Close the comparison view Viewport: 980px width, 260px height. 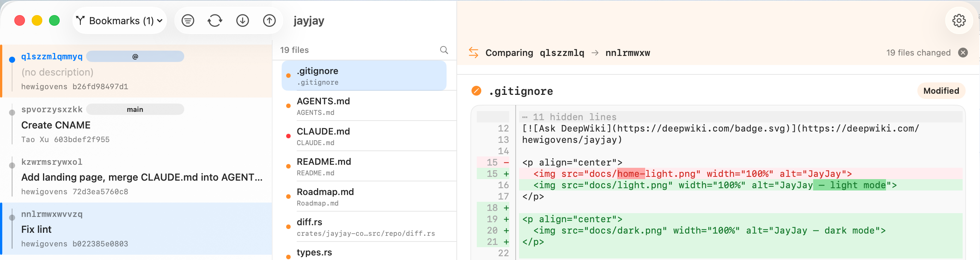click(x=963, y=53)
